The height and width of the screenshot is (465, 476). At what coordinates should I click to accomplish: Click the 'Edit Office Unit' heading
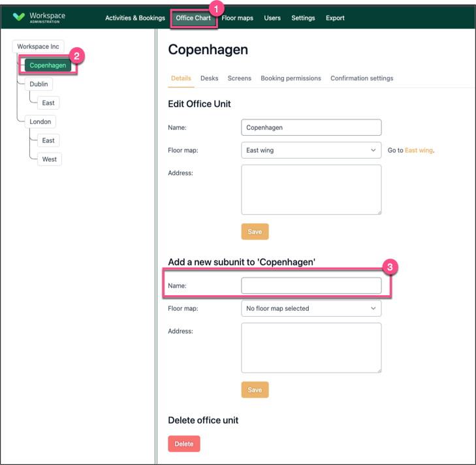pyautogui.click(x=199, y=104)
